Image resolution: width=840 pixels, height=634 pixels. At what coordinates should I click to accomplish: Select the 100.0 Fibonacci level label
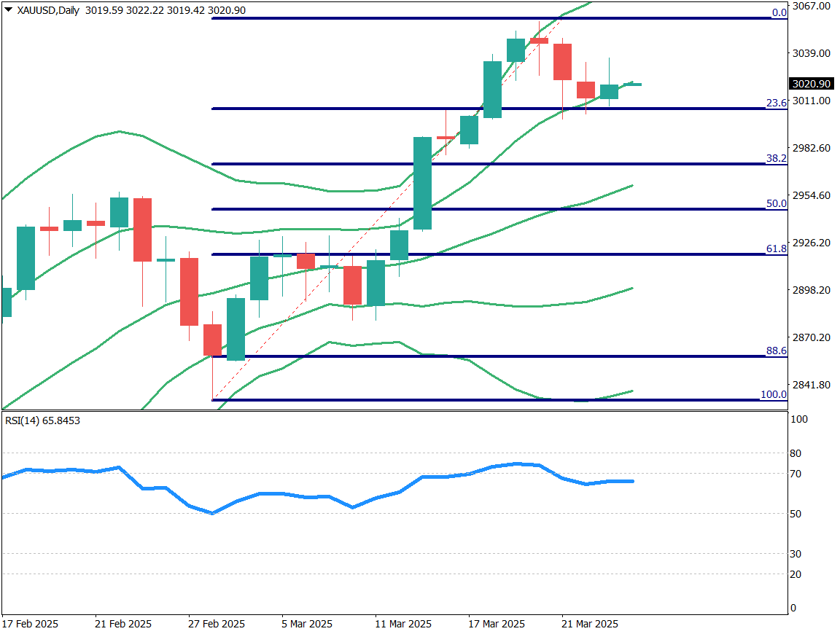point(773,394)
